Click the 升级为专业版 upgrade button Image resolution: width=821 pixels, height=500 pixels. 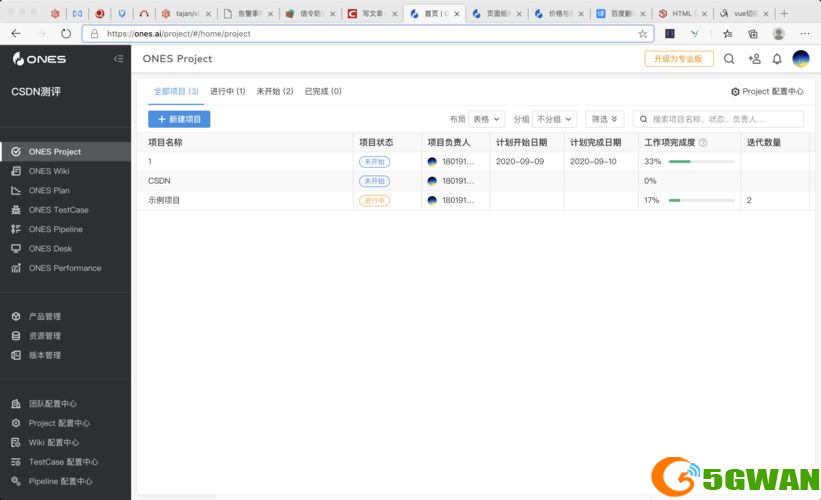click(679, 59)
